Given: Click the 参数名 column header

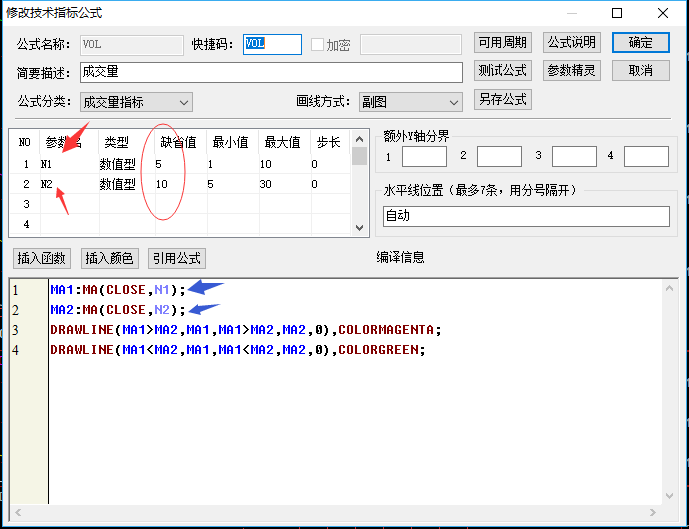Looking at the screenshot, I should pos(70,142).
